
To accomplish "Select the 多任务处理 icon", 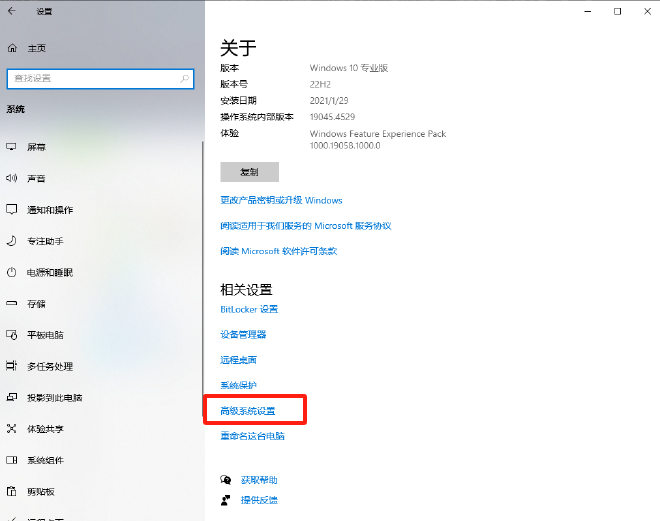I will coord(11,366).
